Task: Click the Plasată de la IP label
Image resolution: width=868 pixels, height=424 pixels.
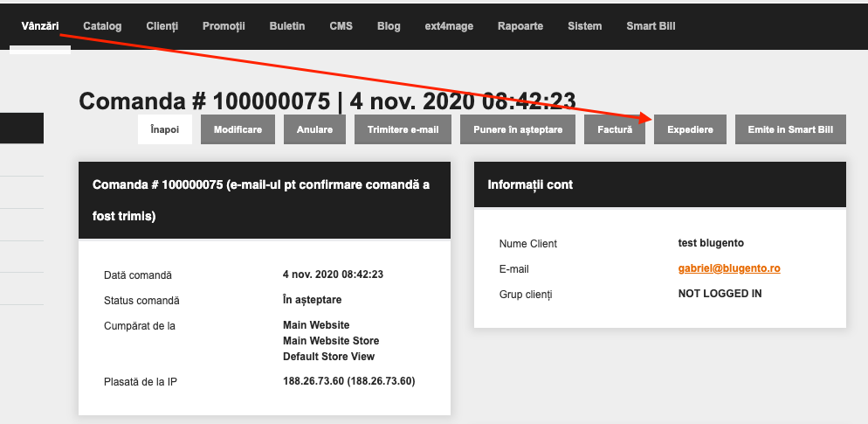Action: point(141,382)
